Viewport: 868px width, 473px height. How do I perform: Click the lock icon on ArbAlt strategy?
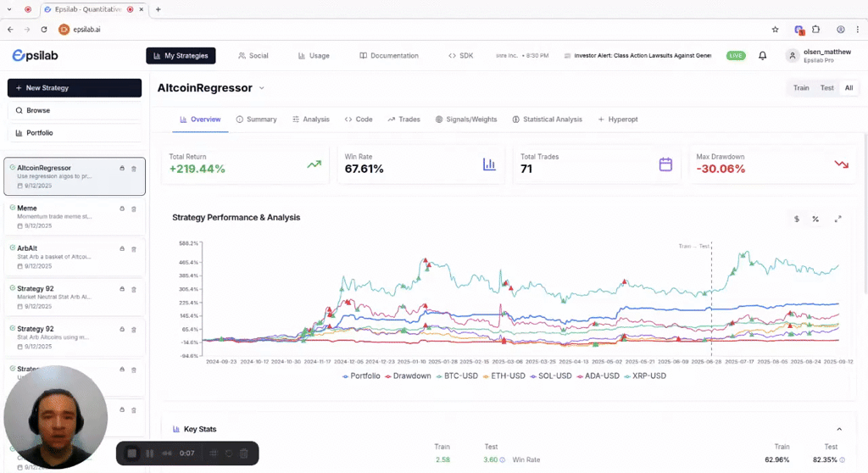pos(122,248)
